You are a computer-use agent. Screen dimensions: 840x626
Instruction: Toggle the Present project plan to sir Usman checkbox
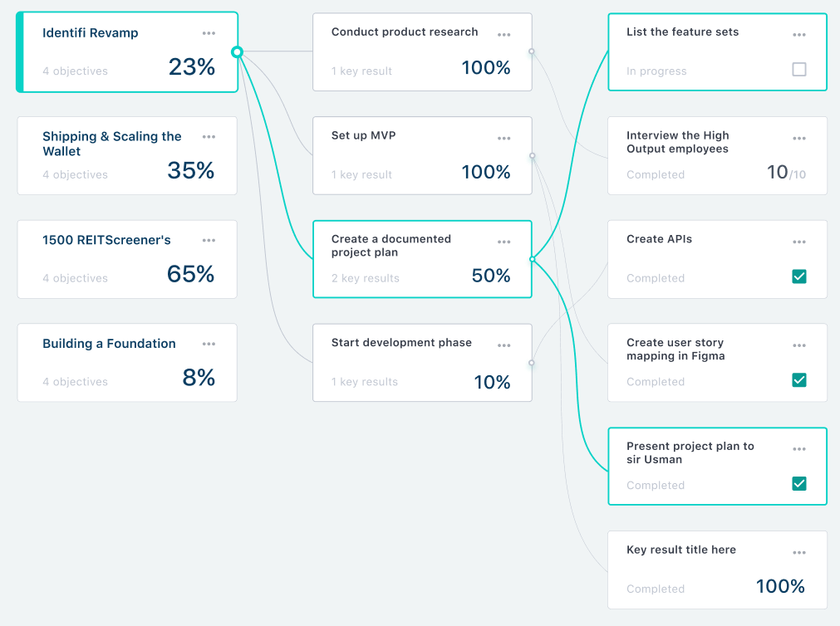[798, 483]
